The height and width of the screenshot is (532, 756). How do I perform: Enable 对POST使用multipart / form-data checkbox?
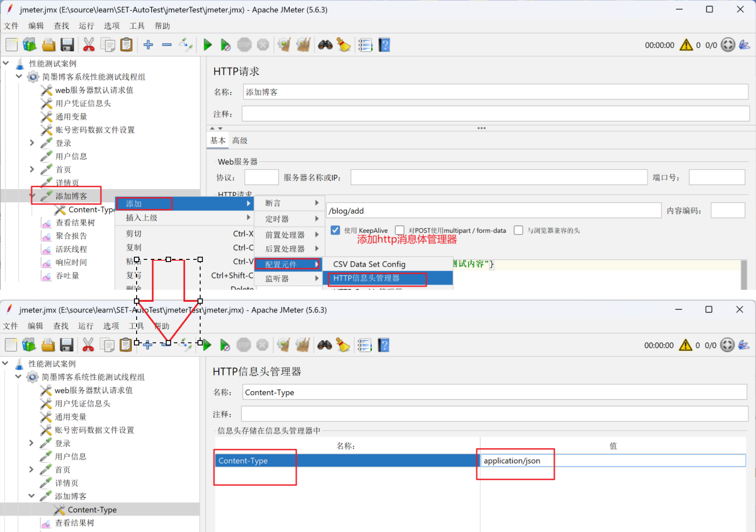(x=400, y=230)
